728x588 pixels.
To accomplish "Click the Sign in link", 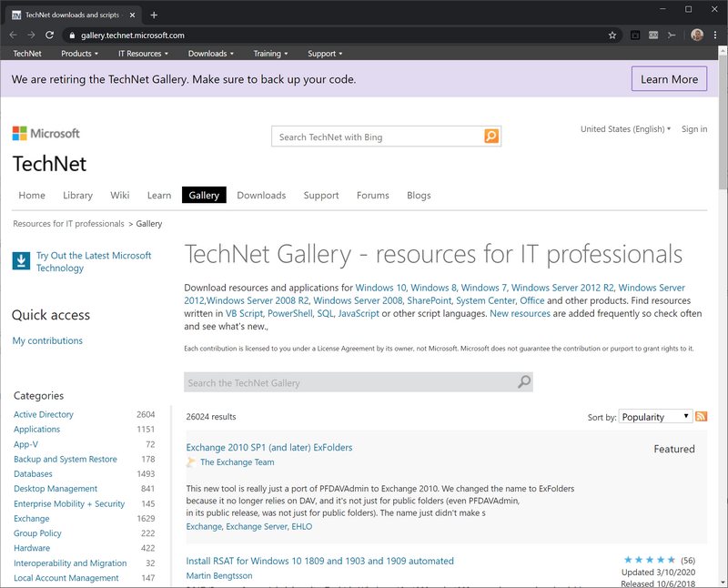I will point(693,129).
